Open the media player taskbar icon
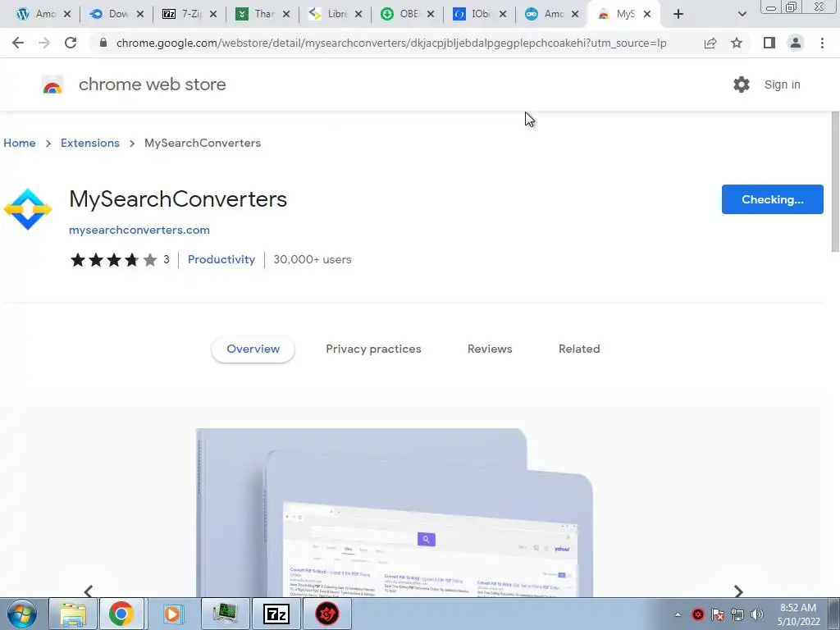This screenshot has width=840, height=630. pyautogui.click(x=172, y=614)
